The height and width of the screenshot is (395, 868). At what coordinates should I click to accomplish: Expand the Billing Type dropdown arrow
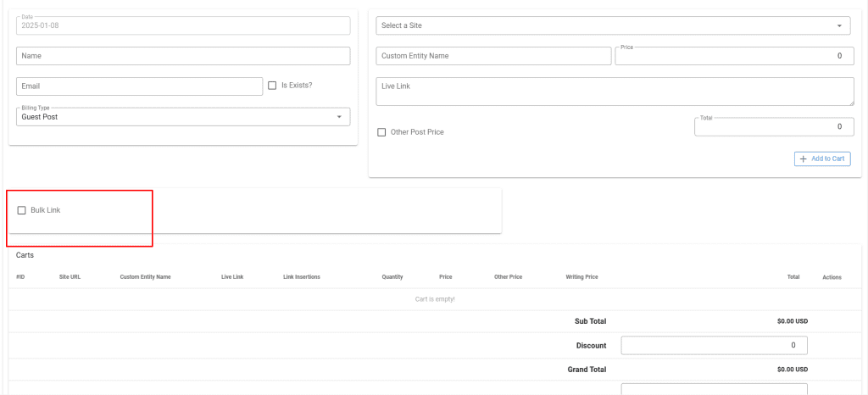coord(339,117)
